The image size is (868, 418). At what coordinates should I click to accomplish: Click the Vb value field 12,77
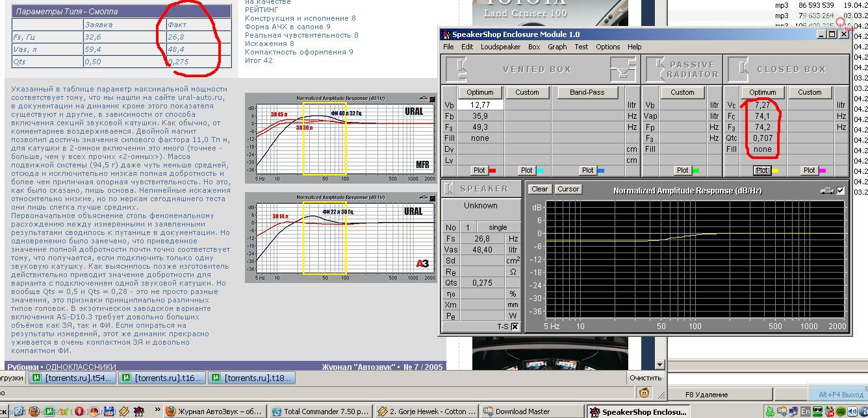pyautogui.click(x=480, y=104)
